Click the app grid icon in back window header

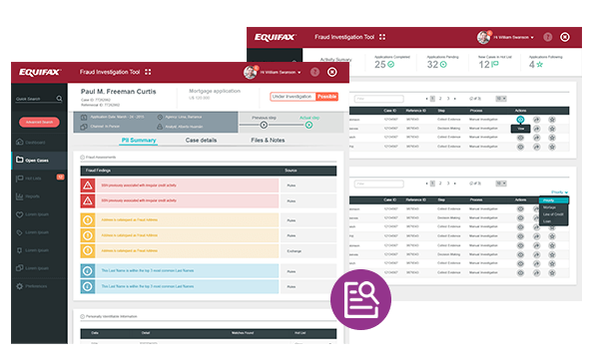pos(382,37)
